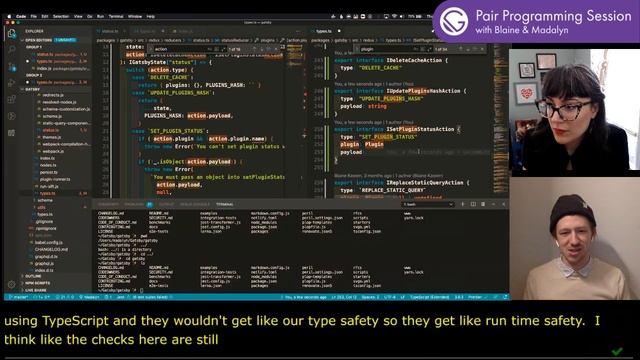Open the Edit menu
The width and height of the screenshot is (640, 360).
click(x=45, y=16)
